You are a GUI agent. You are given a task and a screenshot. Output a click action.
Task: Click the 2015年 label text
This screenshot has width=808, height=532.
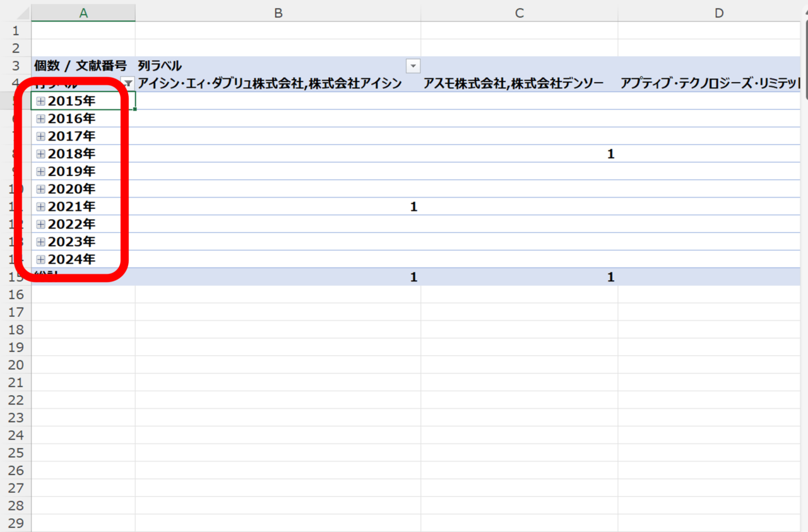[x=71, y=101]
